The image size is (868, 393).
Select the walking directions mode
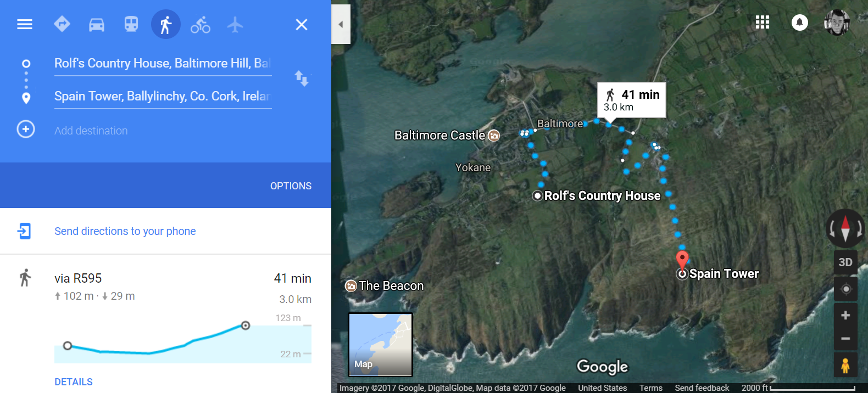point(166,24)
